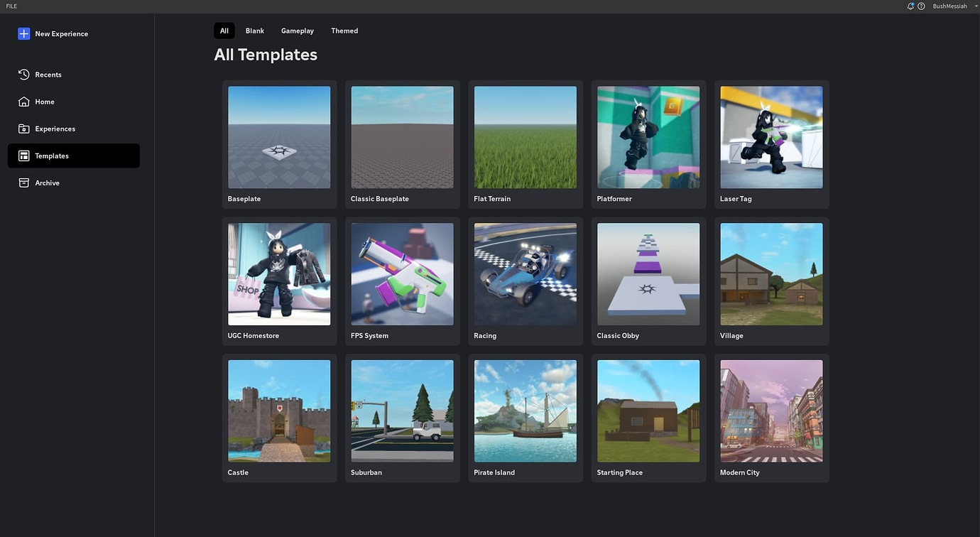Open the Racing template thumbnail
The height and width of the screenshot is (537, 980).
pyautogui.click(x=526, y=274)
